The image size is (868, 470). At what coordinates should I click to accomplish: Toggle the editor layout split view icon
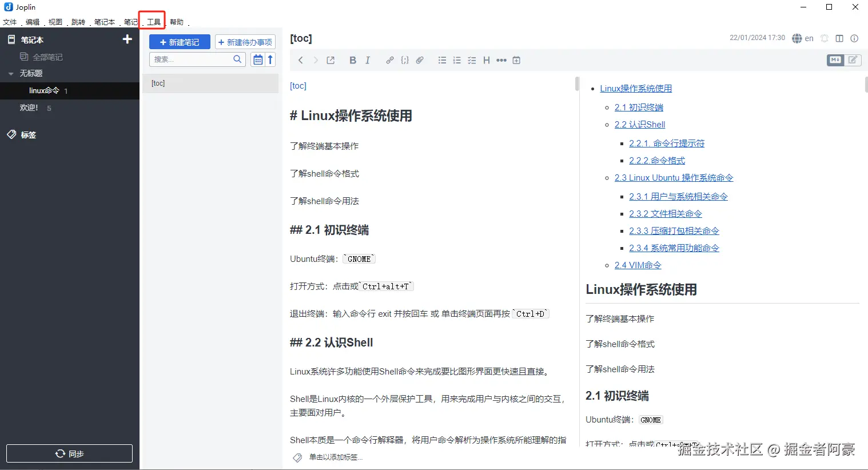click(x=839, y=38)
